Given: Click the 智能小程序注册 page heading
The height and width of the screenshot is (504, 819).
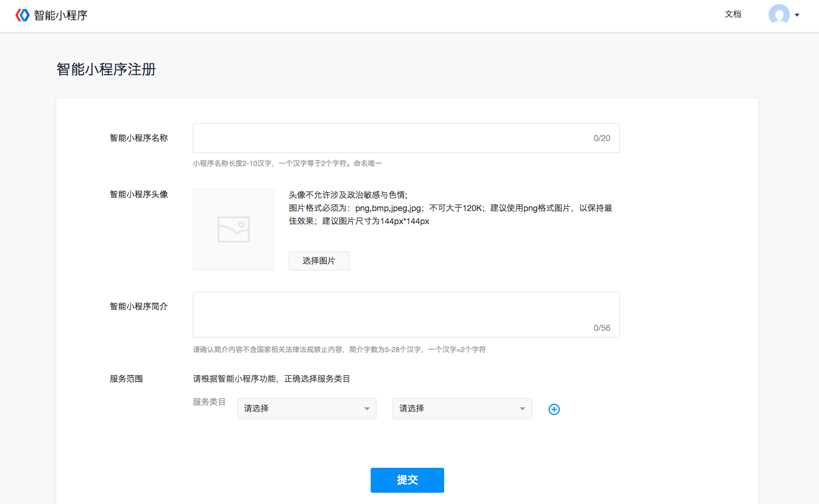Looking at the screenshot, I should 105,69.
